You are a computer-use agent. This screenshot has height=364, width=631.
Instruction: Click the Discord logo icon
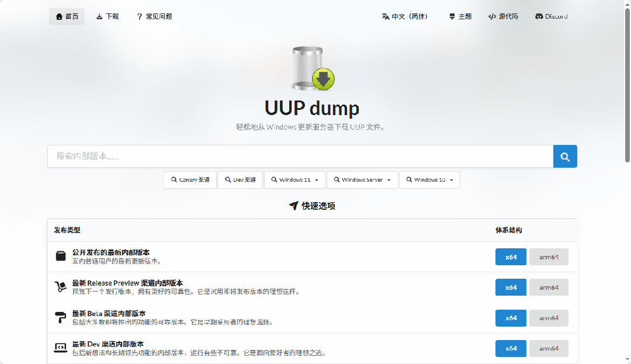[539, 16]
